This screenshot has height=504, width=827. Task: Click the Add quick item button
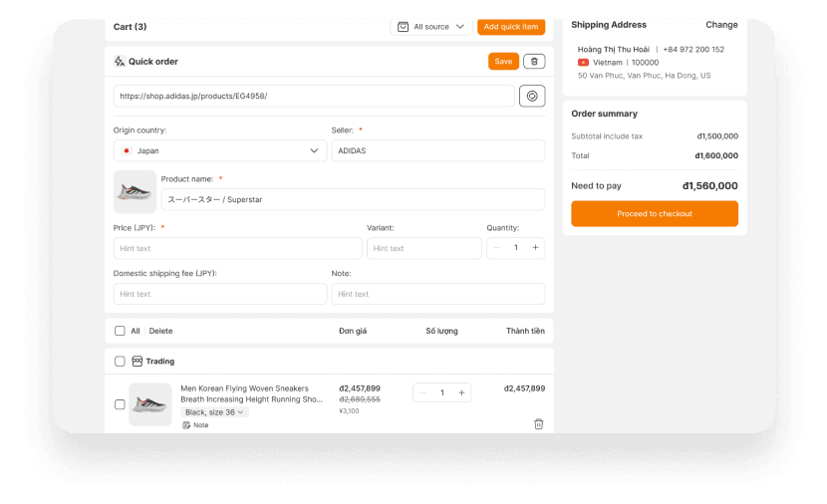pos(510,27)
